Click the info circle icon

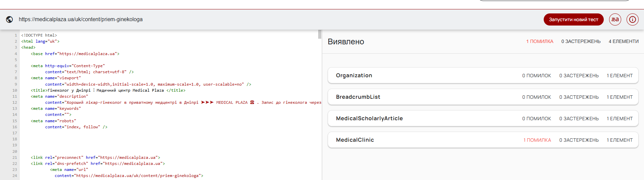pyautogui.click(x=632, y=19)
